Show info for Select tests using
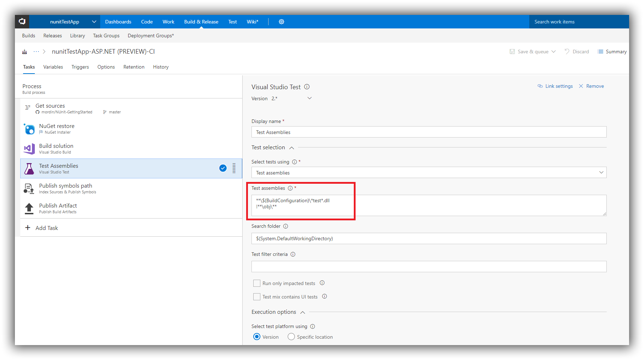The width and height of the screenshot is (644, 360). point(294,162)
